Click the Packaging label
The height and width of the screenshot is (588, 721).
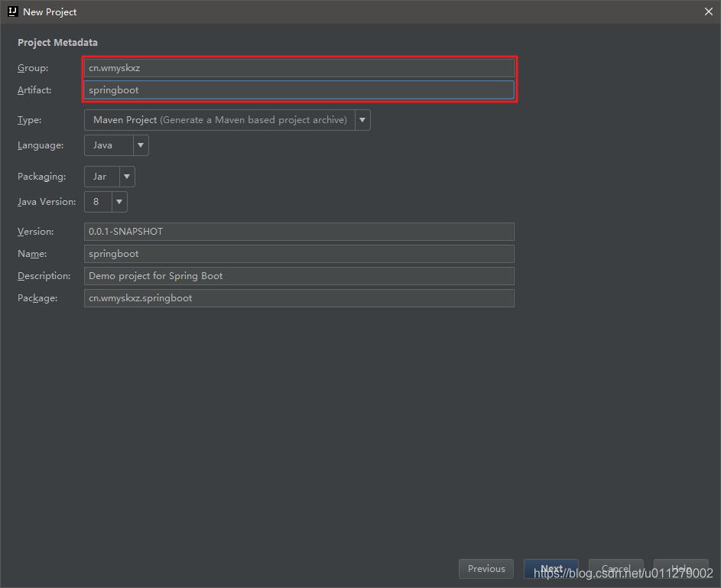pyautogui.click(x=41, y=177)
